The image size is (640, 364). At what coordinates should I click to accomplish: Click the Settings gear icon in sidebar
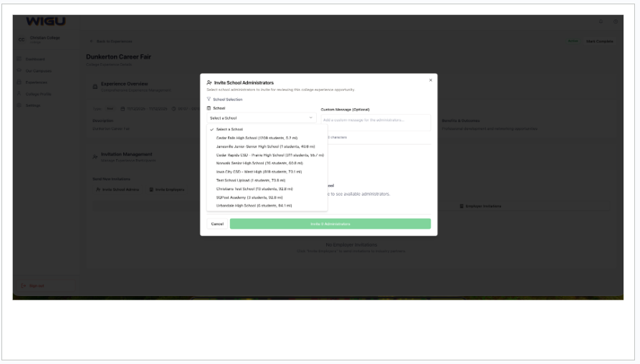point(19,105)
